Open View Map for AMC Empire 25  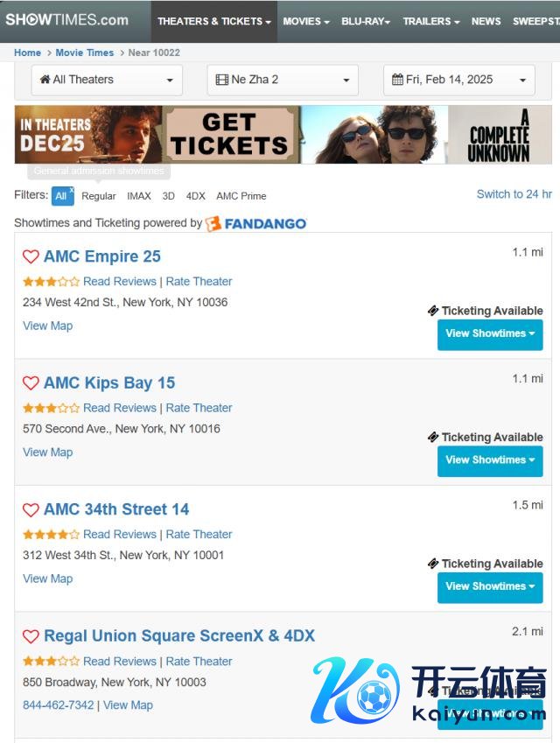coord(47,326)
